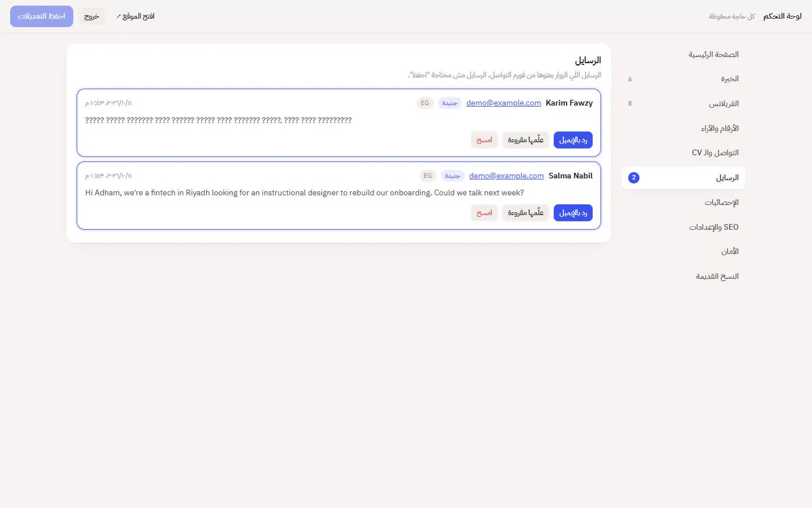The image size is (812, 508).
Task: Mark Karim Fawzy's message as read
Action: pos(525,140)
